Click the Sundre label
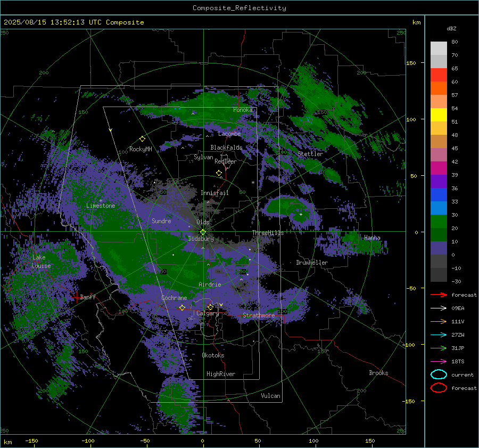Image resolution: width=479 pixels, height=448 pixels. click(161, 221)
